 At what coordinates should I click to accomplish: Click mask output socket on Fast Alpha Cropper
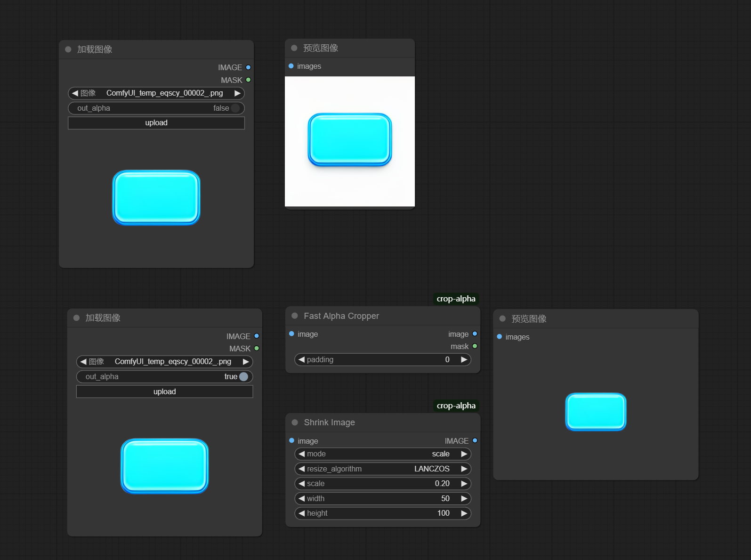[475, 346]
